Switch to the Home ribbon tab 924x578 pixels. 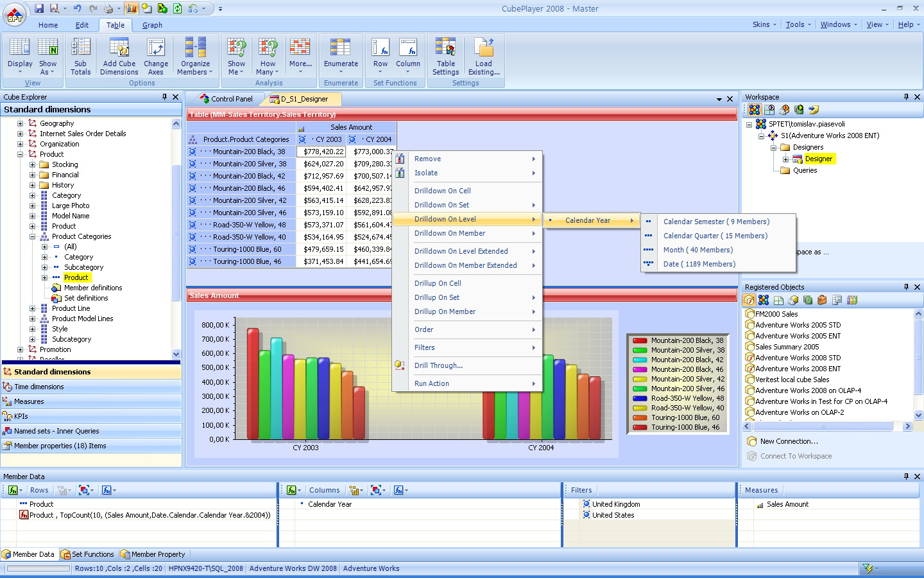tap(48, 25)
